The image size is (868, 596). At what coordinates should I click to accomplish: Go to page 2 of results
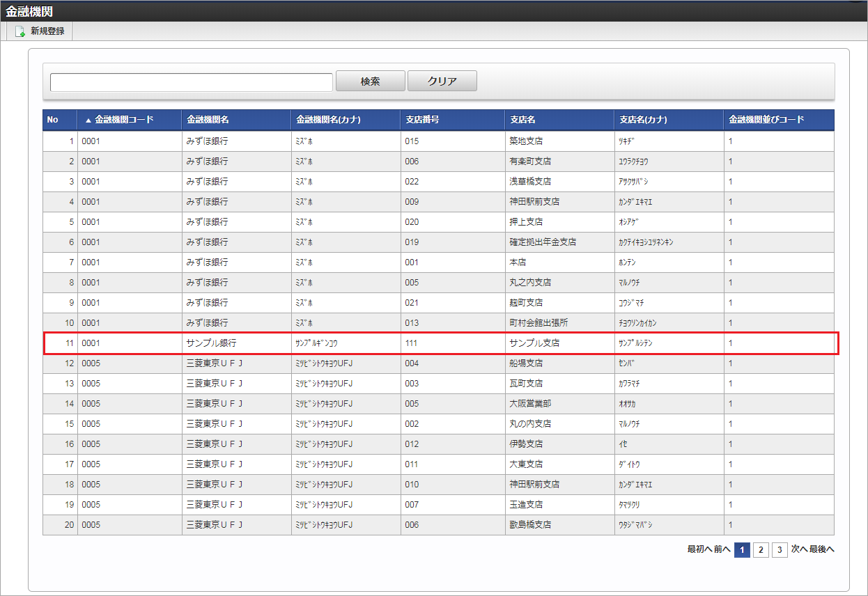click(x=761, y=550)
